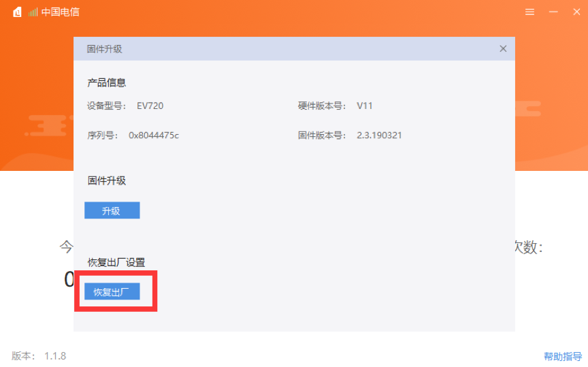Click the 恢复出厂设置 section heading
The height and width of the screenshot is (367, 588).
pyautogui.click(x=116, y=262)
